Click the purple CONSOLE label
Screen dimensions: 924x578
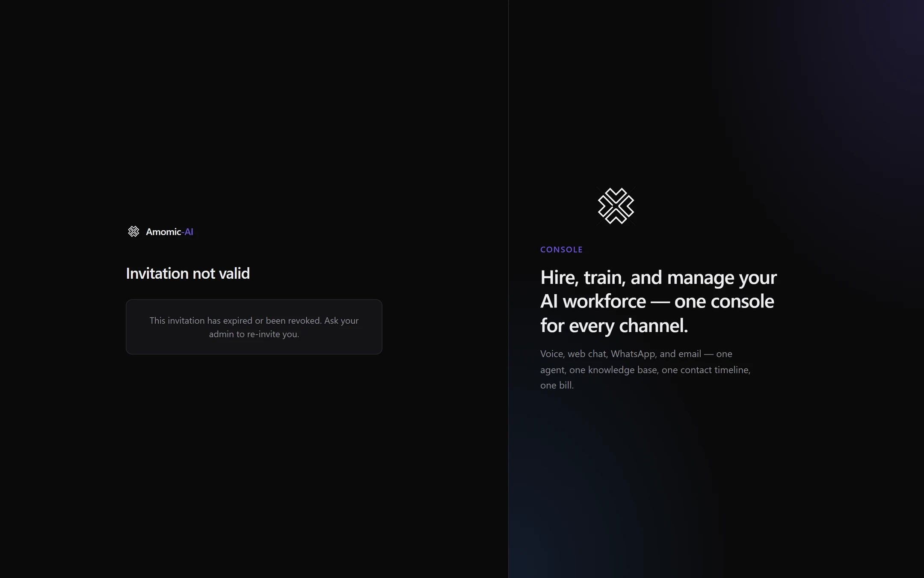561,250
